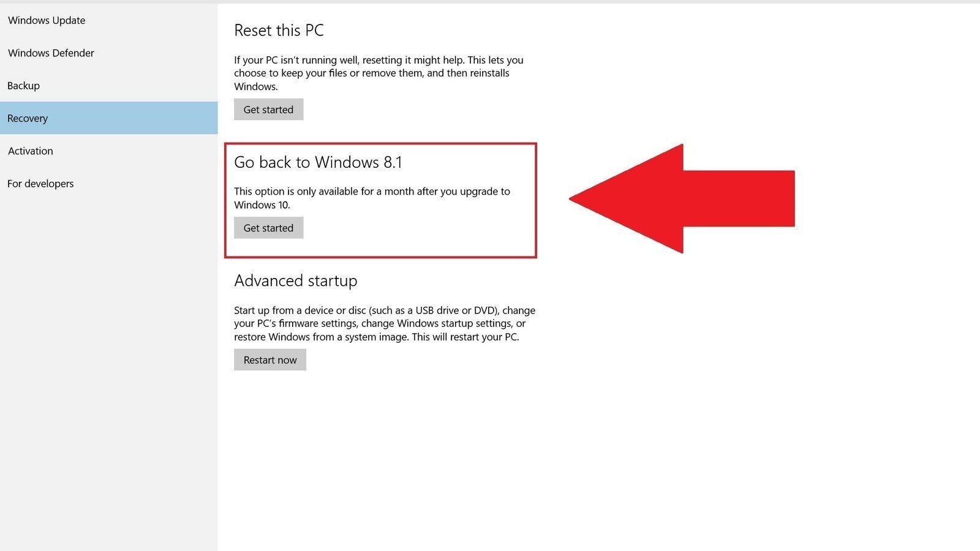
Task: Select Backup in the sidebar
Action: [23, 85]
